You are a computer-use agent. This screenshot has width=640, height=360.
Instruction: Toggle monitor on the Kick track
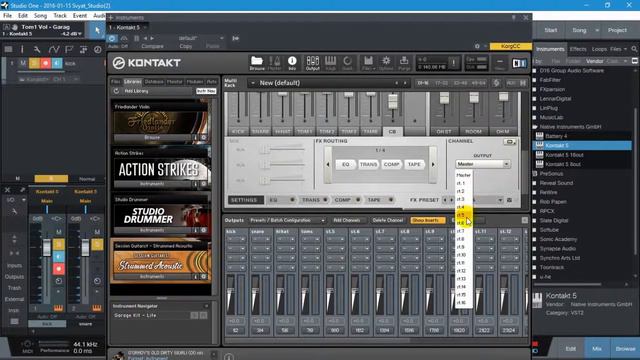tap(57, 63)
